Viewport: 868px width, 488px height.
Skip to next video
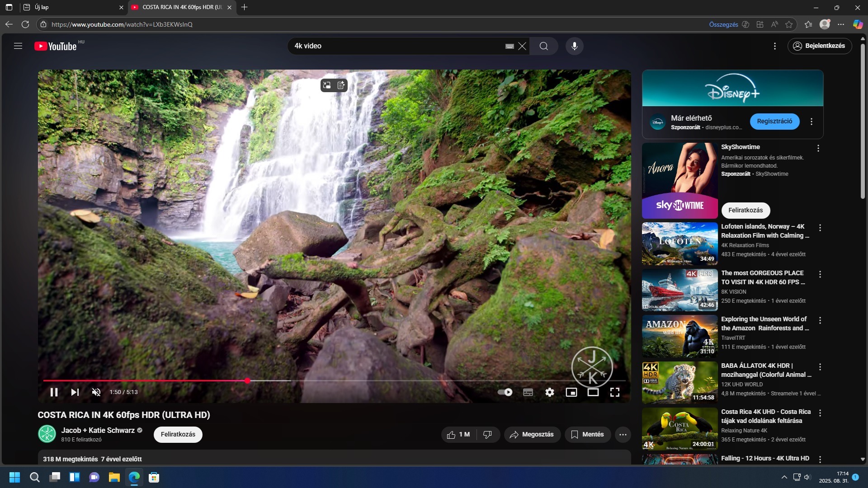click(75, 392)
